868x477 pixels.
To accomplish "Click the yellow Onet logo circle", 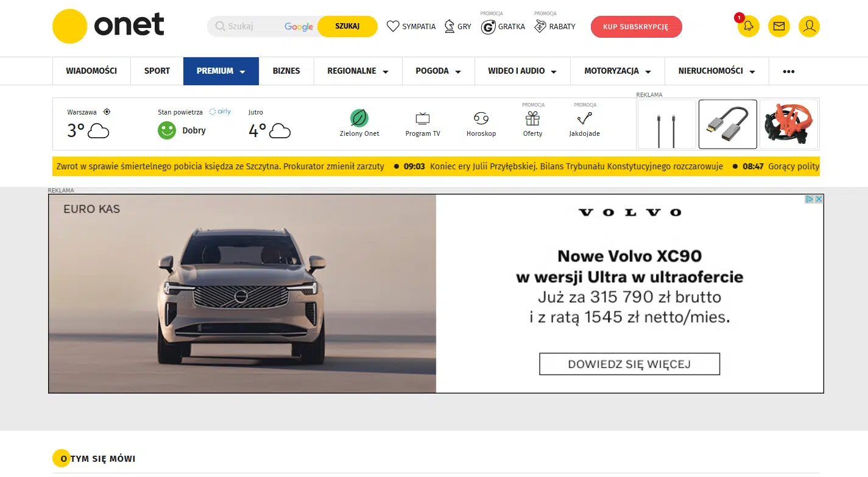I will coord(69,26).
